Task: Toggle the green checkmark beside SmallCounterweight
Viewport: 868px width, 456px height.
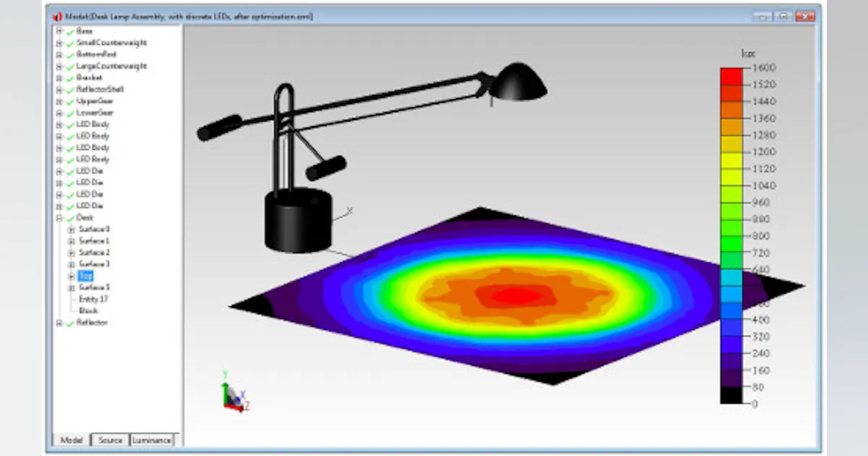Action: (70, 43)
